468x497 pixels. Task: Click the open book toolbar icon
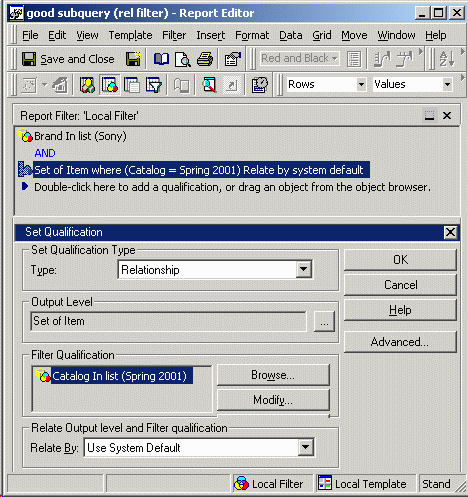click(x=161, y=59)
